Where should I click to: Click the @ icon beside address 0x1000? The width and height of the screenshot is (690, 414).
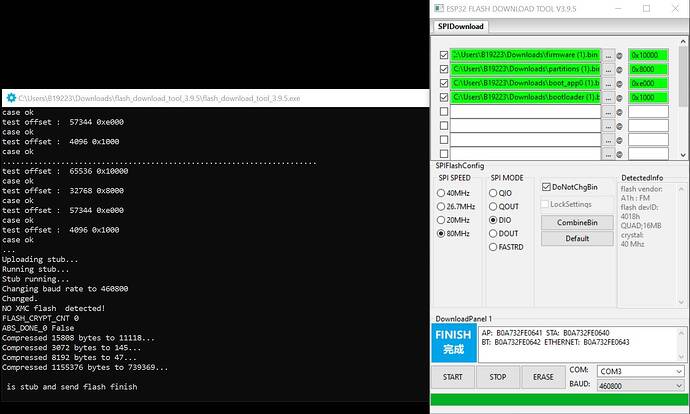point(619,98)
